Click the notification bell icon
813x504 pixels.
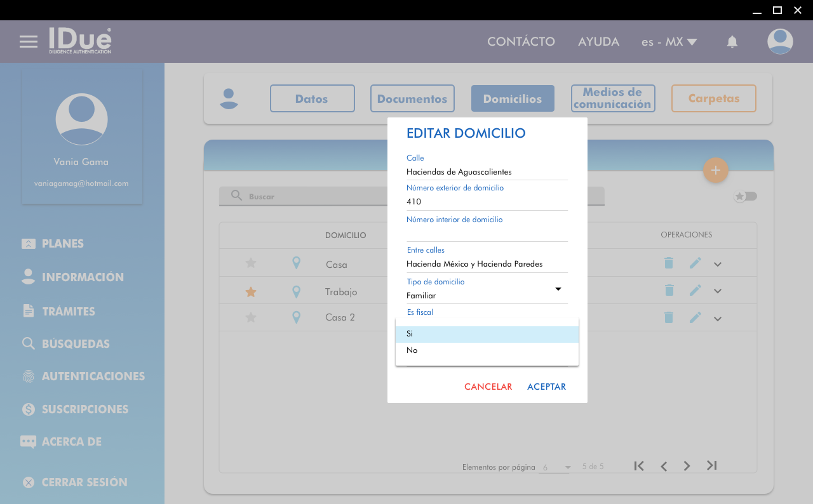(732, 42)
